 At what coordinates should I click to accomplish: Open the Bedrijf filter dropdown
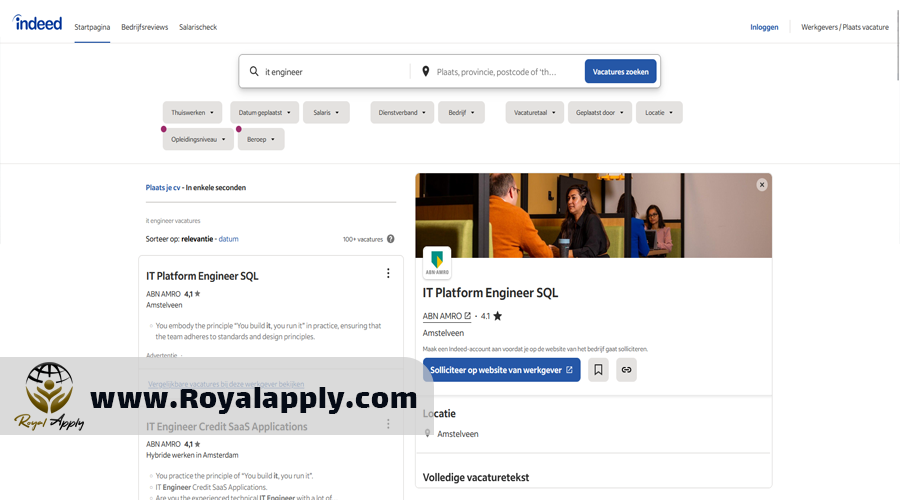pyautogui.click(x=461, y=113)
